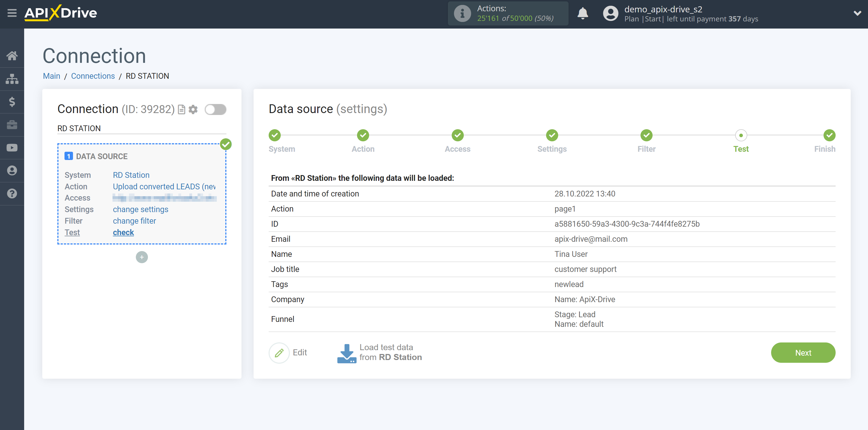Click the billing/dollar sign icon
The width and height of the screenshot is (868, 430).
click(x=12, y=102)
